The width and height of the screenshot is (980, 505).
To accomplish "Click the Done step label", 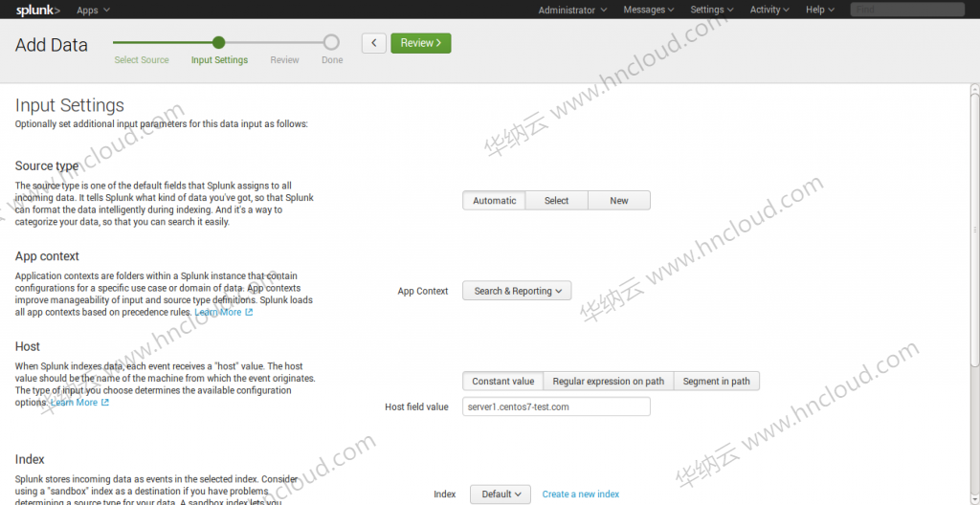I will click(332, 60).
